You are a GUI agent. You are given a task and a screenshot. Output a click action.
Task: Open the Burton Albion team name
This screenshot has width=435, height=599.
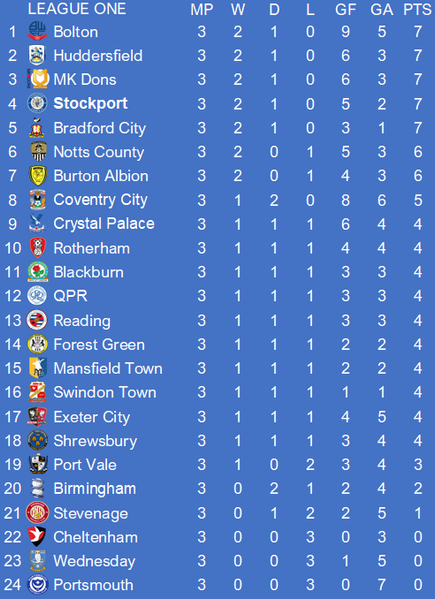pyautogui.click(x=101, y=176)
